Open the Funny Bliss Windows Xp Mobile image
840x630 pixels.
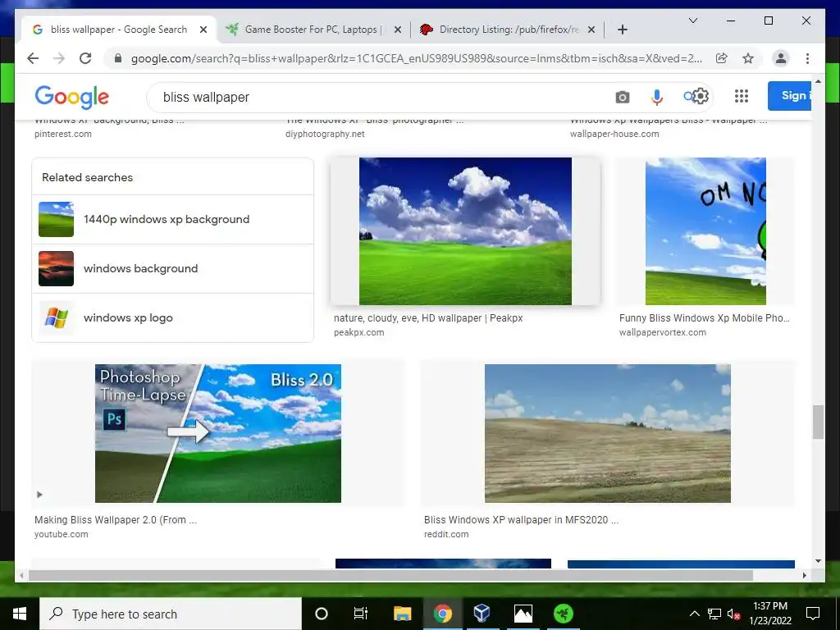point(705,231)
